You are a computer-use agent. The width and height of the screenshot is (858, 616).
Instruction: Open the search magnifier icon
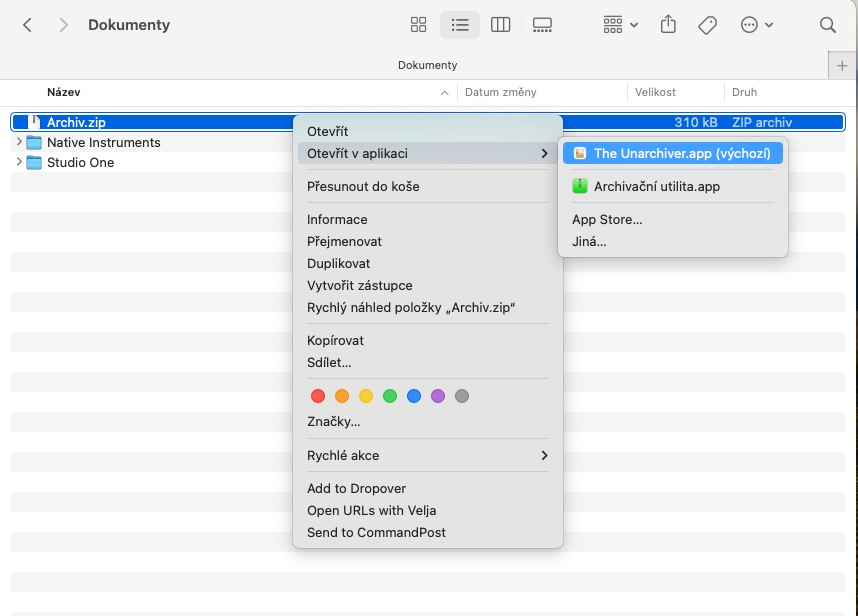(827, 25)
